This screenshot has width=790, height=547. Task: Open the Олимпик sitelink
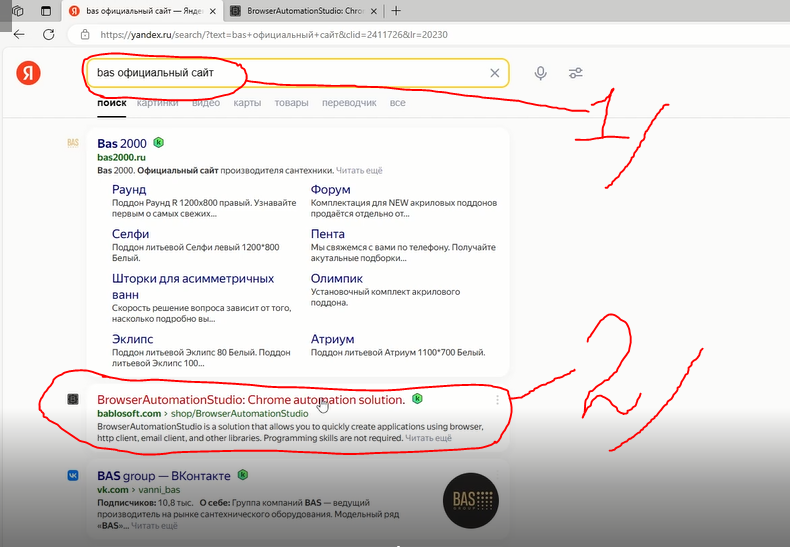(x=337, y=279)
